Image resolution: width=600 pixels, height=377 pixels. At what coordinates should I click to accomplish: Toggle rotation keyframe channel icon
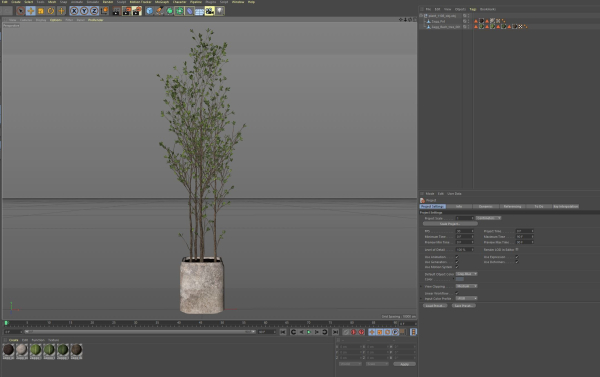click(x=387, y=332)
